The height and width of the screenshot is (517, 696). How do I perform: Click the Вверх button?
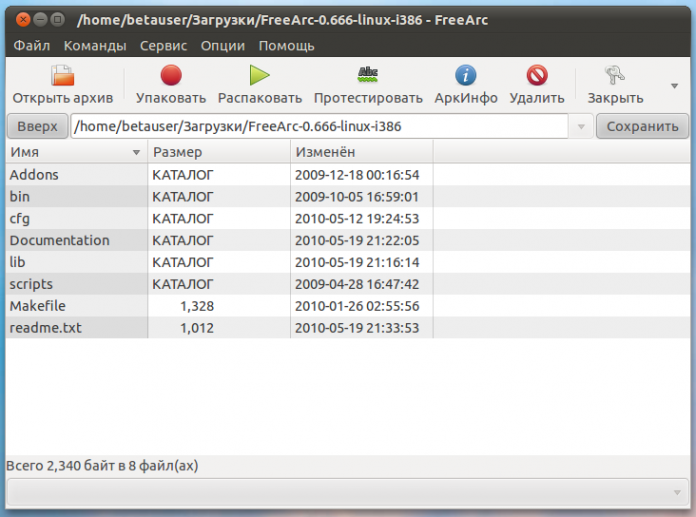tap(38, 126)
